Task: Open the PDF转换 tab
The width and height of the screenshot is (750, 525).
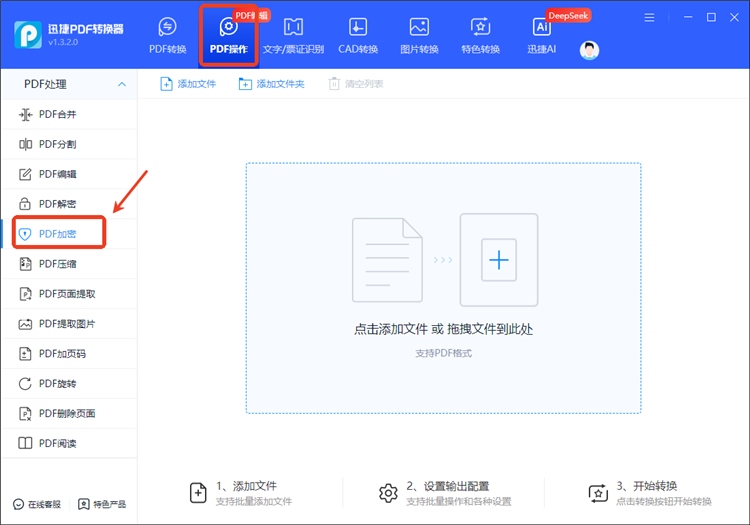Action: (x=167, y=36)
